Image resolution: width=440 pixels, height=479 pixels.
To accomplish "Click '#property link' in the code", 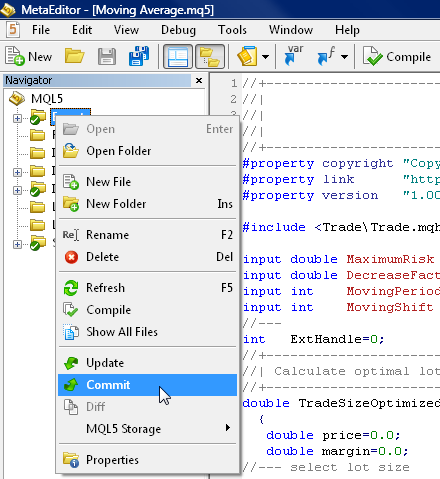I will coord(298,179).
